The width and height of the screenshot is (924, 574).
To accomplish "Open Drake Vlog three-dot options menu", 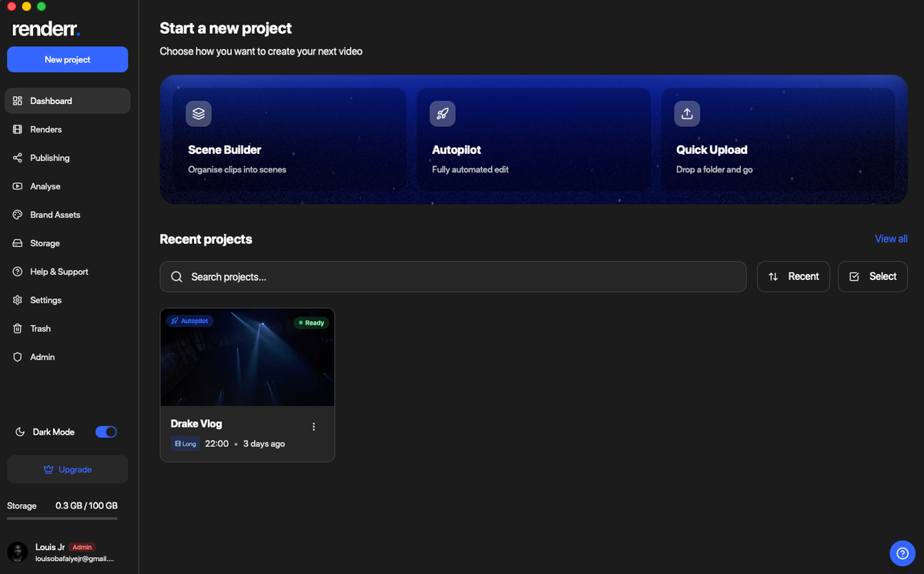I will (313, 427).
